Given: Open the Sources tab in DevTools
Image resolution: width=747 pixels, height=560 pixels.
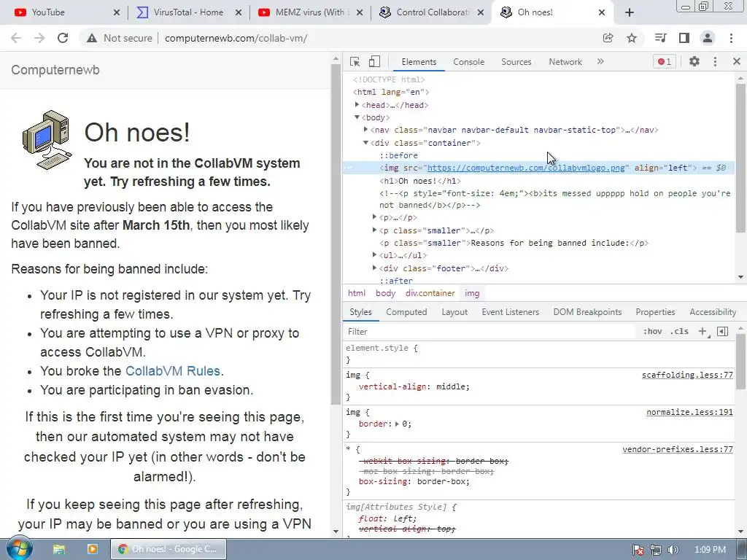Looking at the screenshot, I should [516, 62].
